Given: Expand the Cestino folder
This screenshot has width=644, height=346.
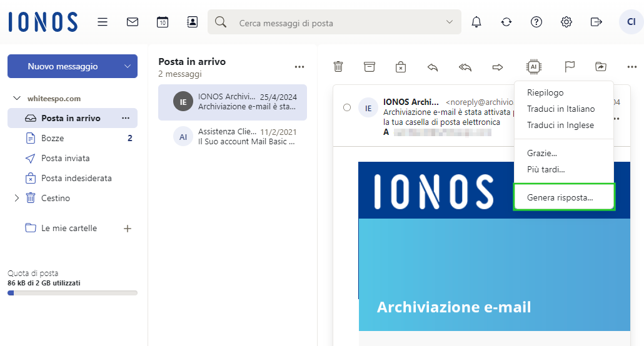Looking at the screenshot, I should pos(17,198).
